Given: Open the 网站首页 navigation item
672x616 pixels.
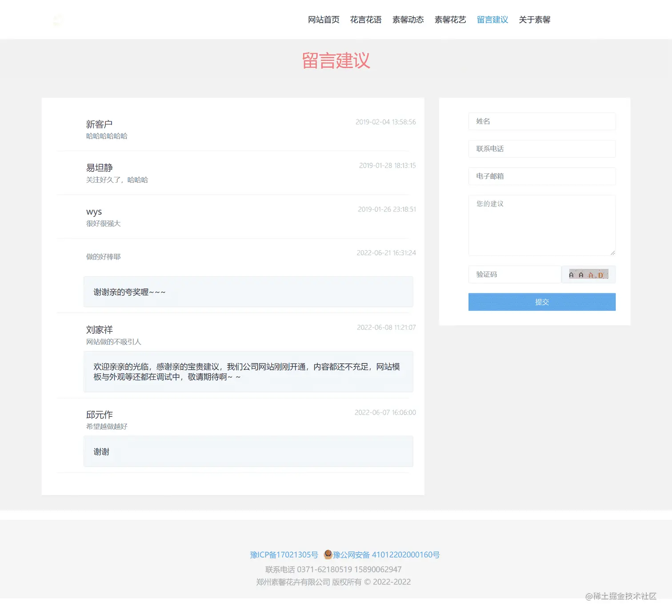Looking at the screenshot, I should [324, 20].
